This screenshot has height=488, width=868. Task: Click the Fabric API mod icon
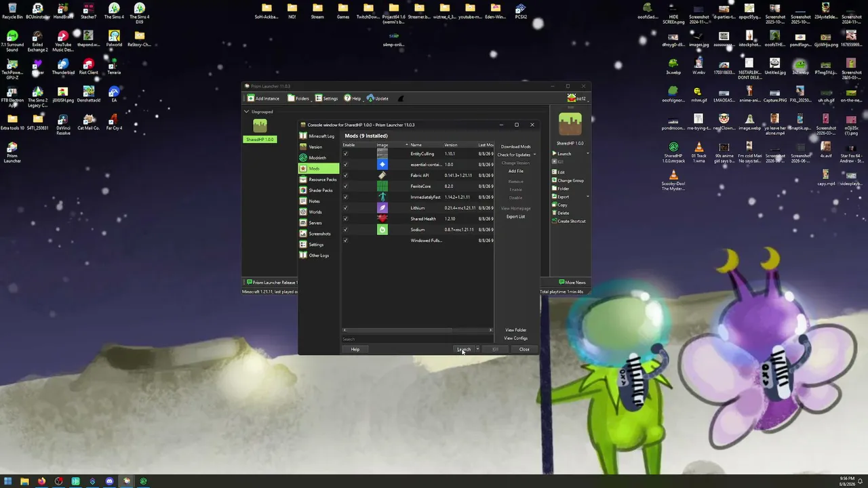[382, 176]
